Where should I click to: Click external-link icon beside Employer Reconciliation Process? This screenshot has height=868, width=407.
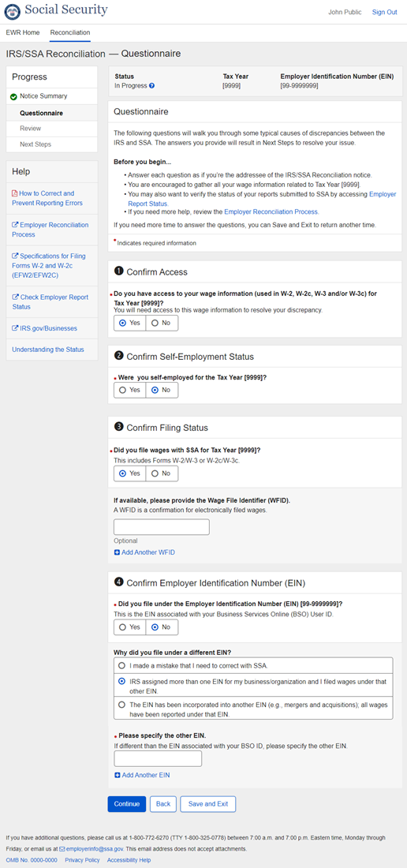click(15, 226)
